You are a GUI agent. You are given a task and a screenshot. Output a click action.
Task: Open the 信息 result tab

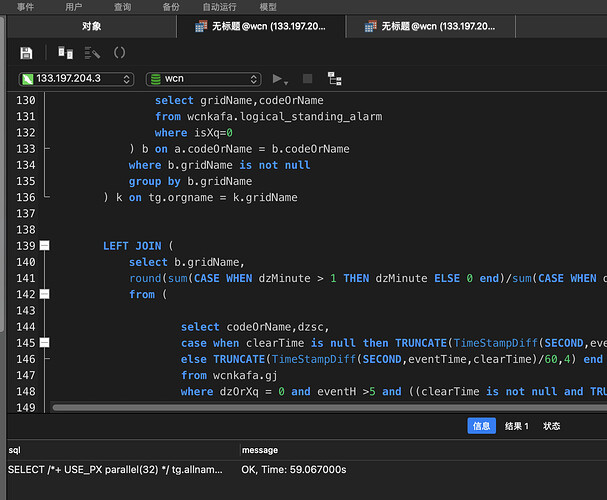click(x=481, y=426)
